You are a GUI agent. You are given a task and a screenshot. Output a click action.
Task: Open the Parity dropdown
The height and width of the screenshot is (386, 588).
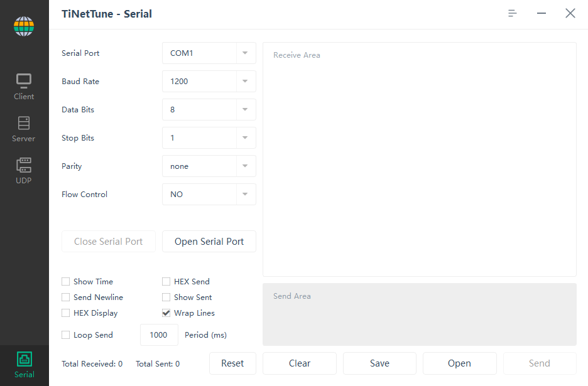click(x=209, y=166)
